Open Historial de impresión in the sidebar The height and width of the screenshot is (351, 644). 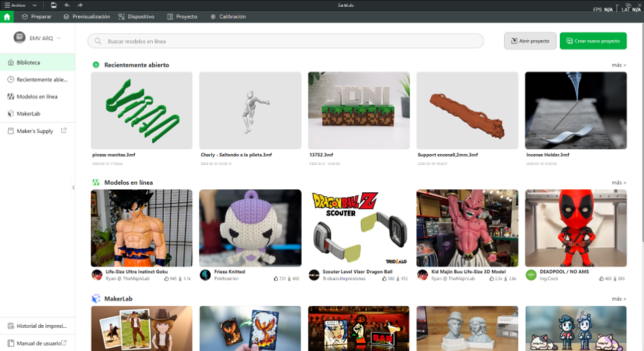pos(37,326)
